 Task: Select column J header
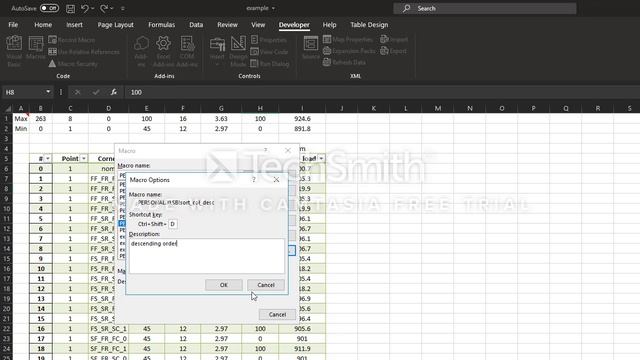342,108
